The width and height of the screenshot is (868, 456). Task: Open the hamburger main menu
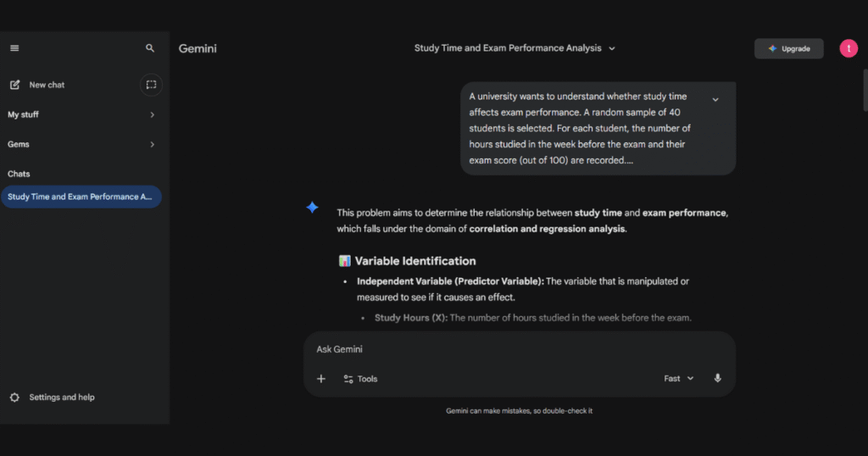[14, 48]
